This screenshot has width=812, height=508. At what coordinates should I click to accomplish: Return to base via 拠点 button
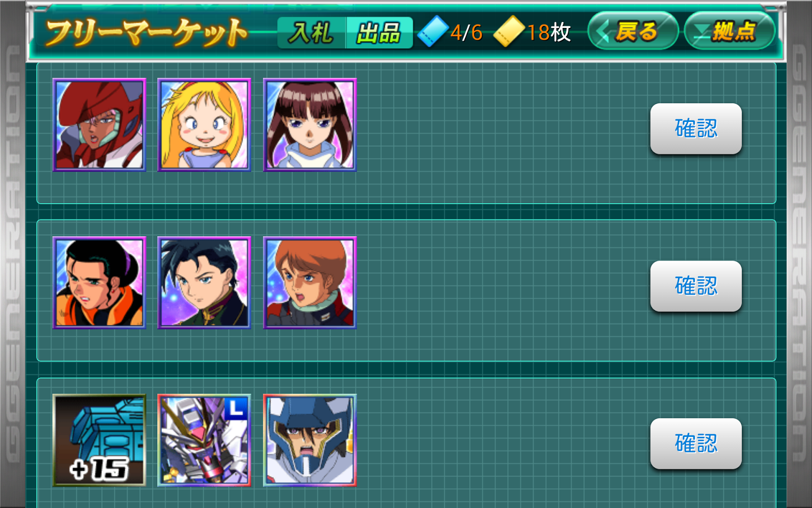coord(730,31)
